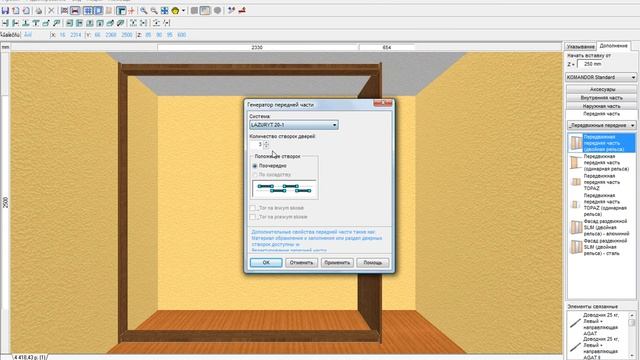Screen dimensions: 640x360
Task: Click the yellow pentagon view icon
Action: click(x=176, y=11)
